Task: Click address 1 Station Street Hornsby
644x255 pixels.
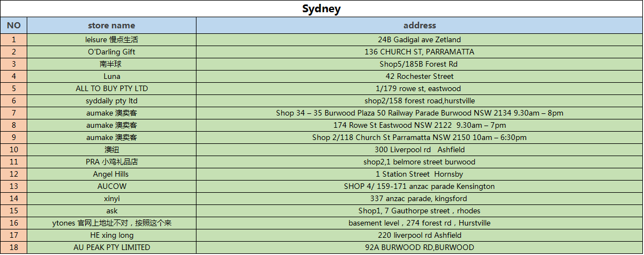Action: pos(419,174)
